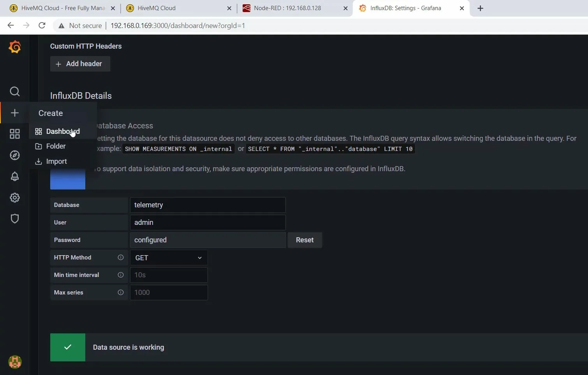Click the Grafana logo home icon
Image resolution: width=588 pixels, height=375 pixels.
(x=15, y=47)
